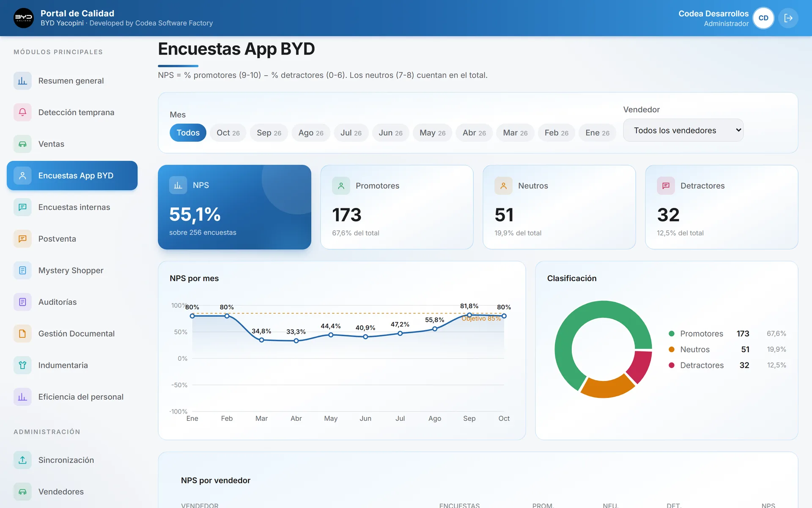Click the Resumen general bar chart icon
This screenshot has width=812, height=508.
[22, 80]
